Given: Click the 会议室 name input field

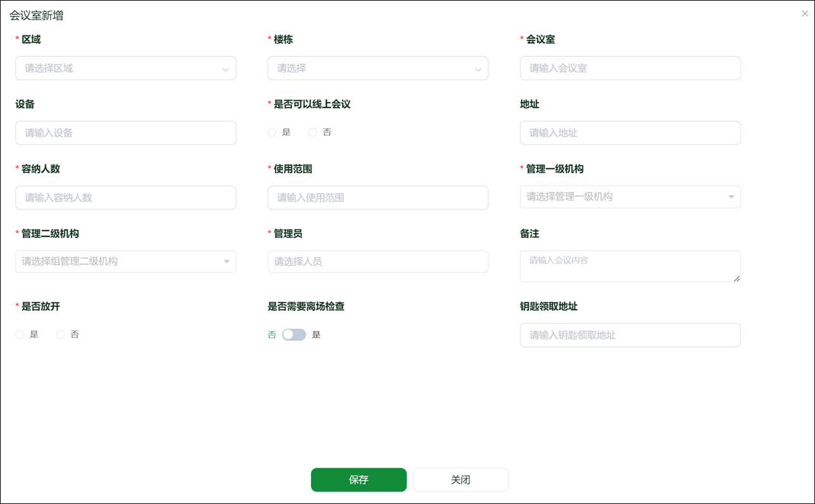Looking at the screenshot, I should coord(629,68).
